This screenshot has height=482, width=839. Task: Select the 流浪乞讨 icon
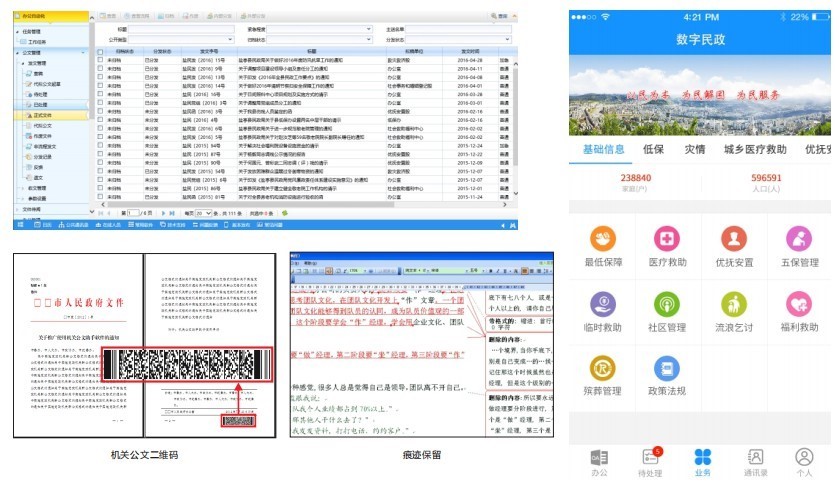coord(734,304)
